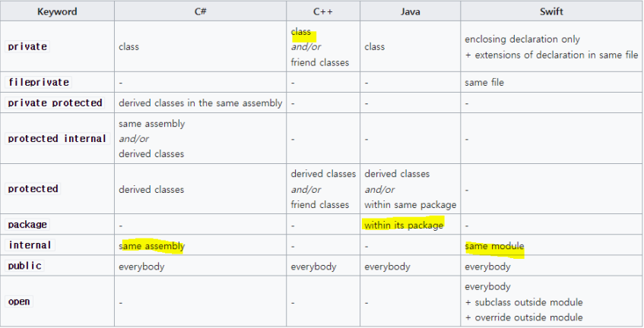Click "class" in C# private row
The width and height of the screenshot is (644, 328).
coord(129,47)
